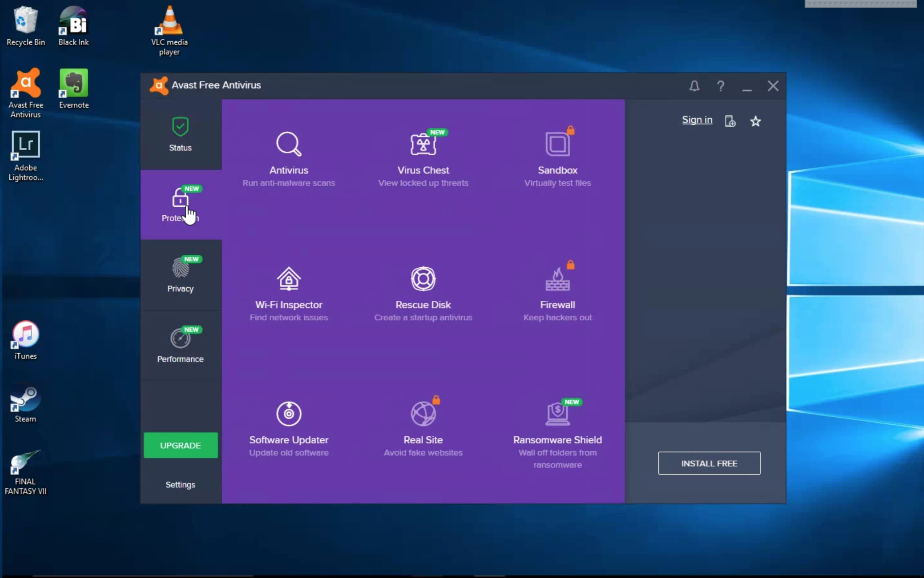The height and width of the screenshot is (578, 924).
Task: Click the Sign in link
Action: click(697, 120)
